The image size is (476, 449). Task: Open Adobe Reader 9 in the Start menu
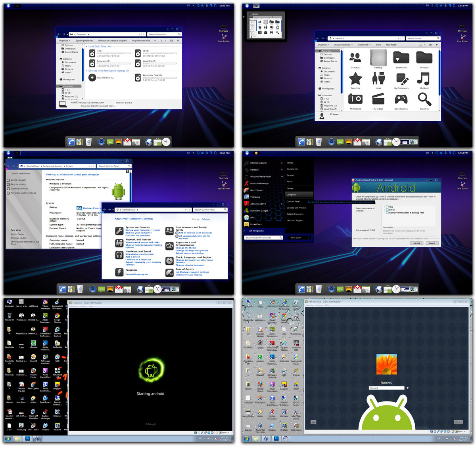point(258,204)
